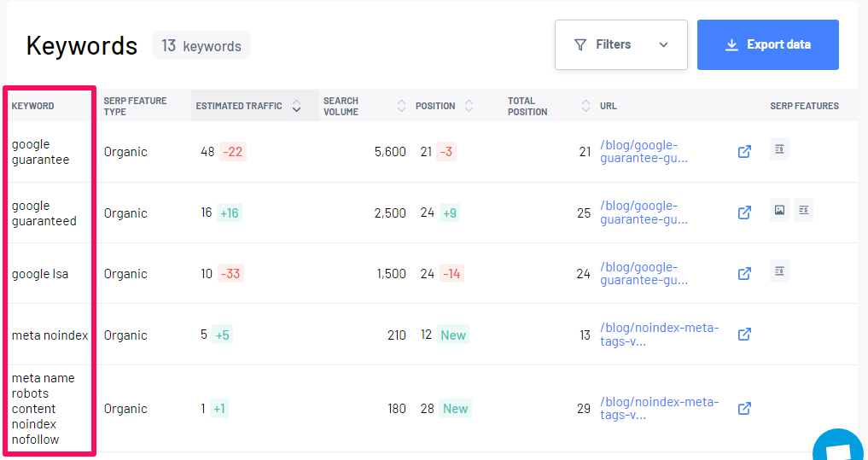Click the +1 traffic change badge

tap(219, 409)
